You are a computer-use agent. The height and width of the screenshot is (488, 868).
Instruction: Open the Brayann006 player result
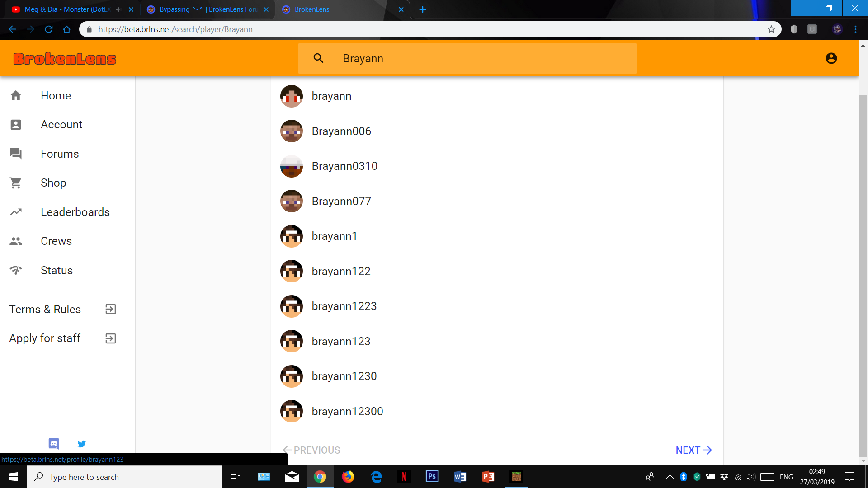497,131
